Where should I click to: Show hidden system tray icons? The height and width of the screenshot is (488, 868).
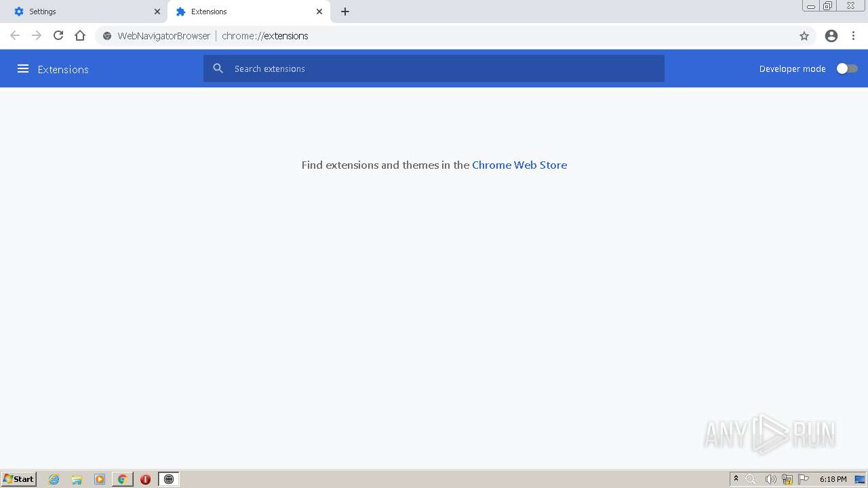tap(736, 479)
